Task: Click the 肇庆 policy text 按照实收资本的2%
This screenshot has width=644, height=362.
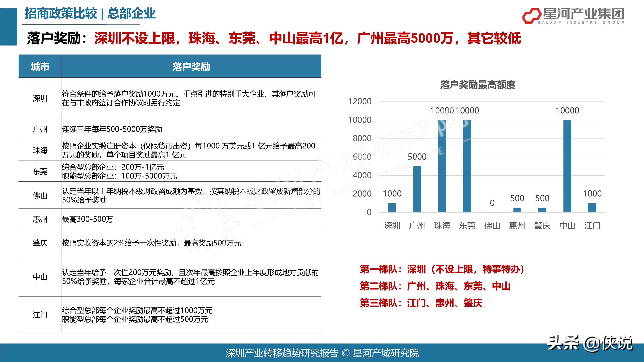Action: coord(151,243)
